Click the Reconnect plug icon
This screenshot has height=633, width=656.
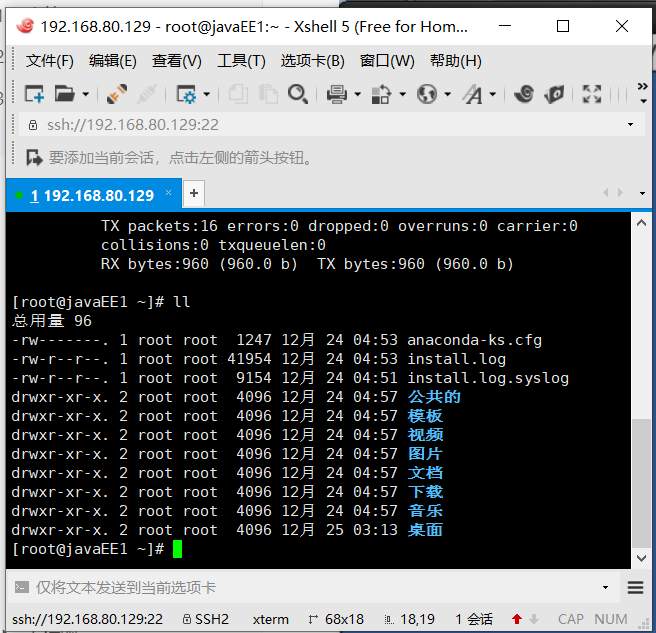click(117, 94)
